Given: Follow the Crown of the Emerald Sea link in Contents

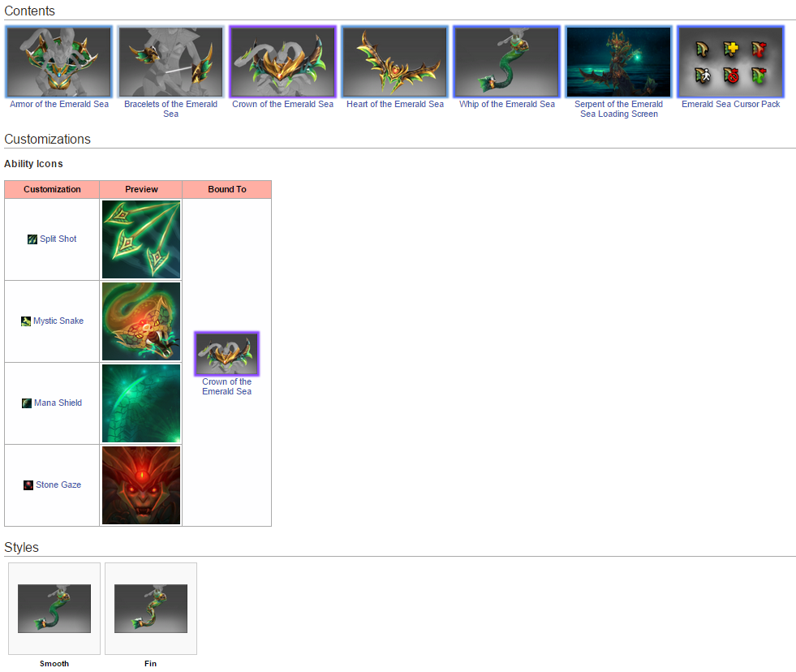Looking at the screenshot, I should point(282,104).
